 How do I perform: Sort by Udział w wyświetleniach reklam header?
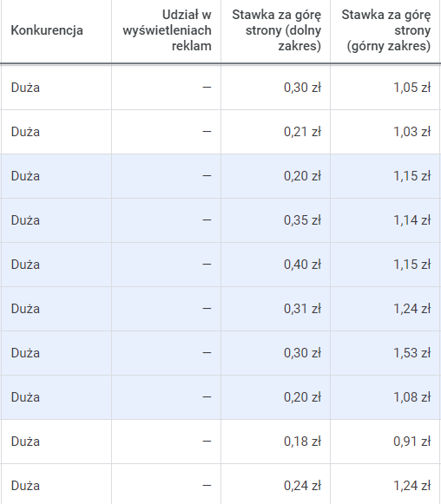(x=167, y=30)
